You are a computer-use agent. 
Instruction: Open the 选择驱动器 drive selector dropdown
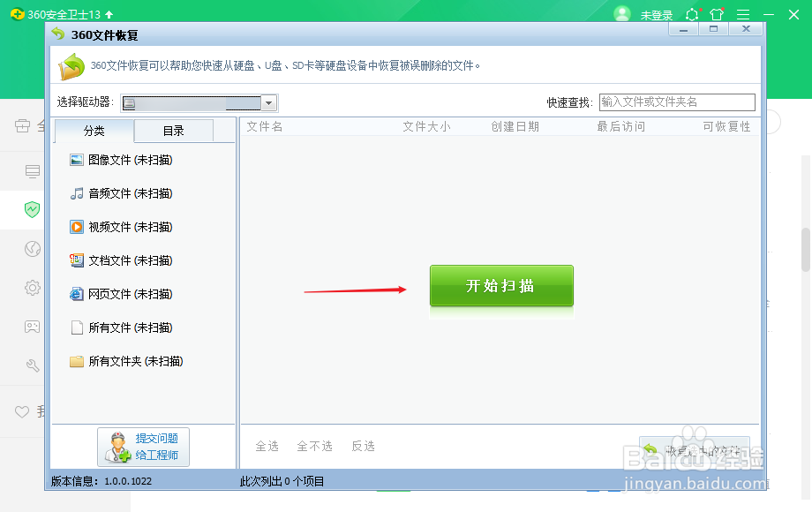[269, 102]
